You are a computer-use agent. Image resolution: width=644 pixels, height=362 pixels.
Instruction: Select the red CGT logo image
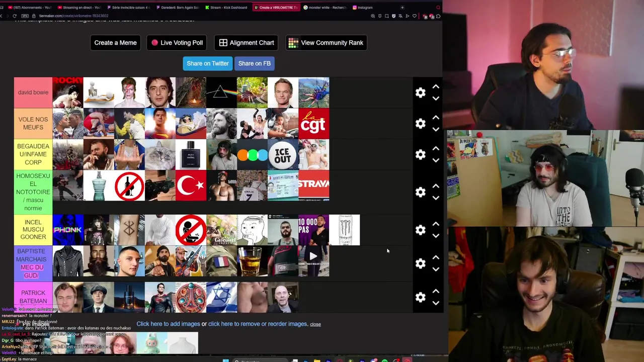point(313,124)
